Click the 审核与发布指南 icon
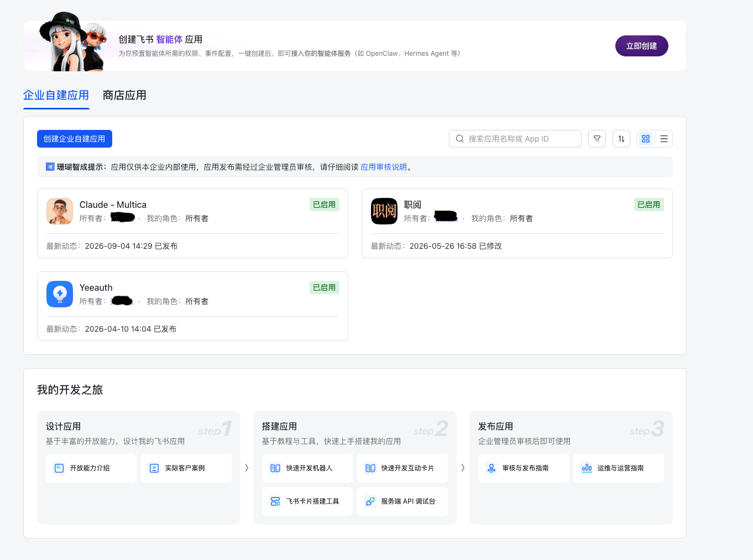 point(491,468)
